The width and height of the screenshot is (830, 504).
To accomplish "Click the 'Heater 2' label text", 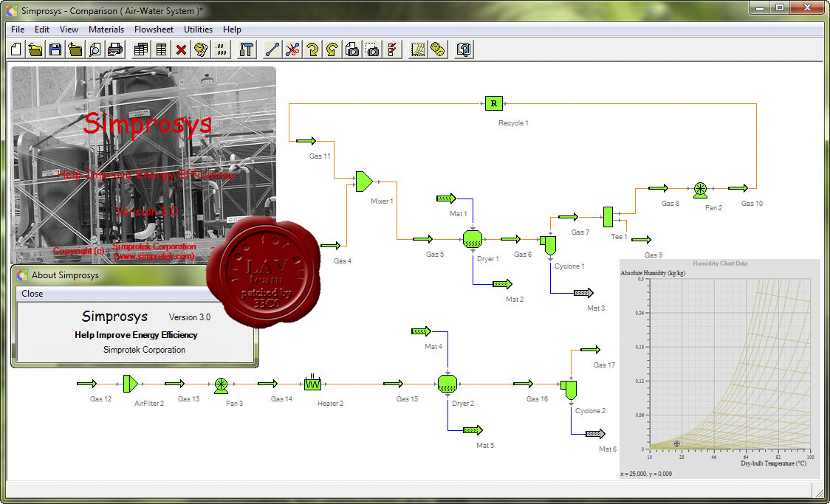I will [x=330, y=403].
